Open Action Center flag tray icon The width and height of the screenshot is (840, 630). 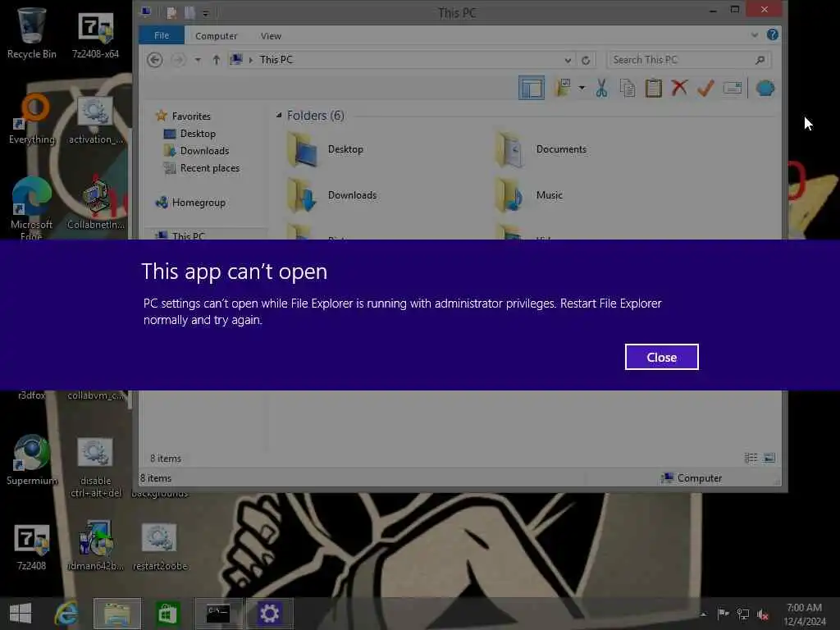coord(723,614)
